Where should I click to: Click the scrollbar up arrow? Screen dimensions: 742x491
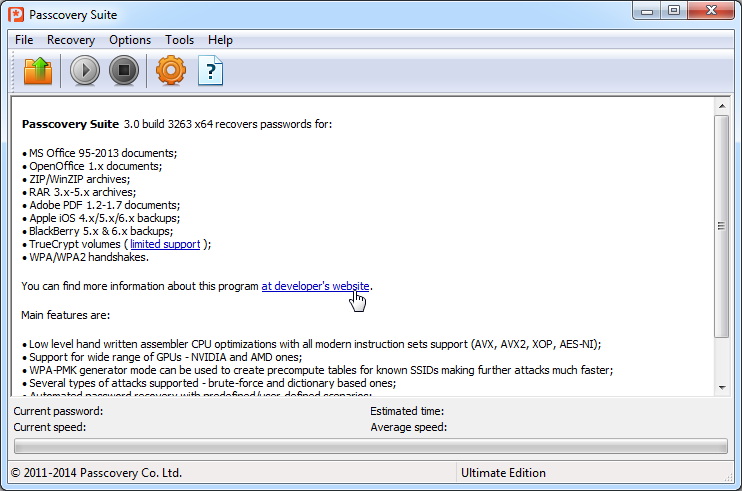coord(722,106)
